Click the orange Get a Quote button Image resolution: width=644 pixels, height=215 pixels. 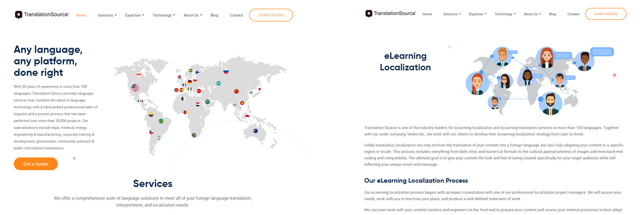[x=36, y=164]
